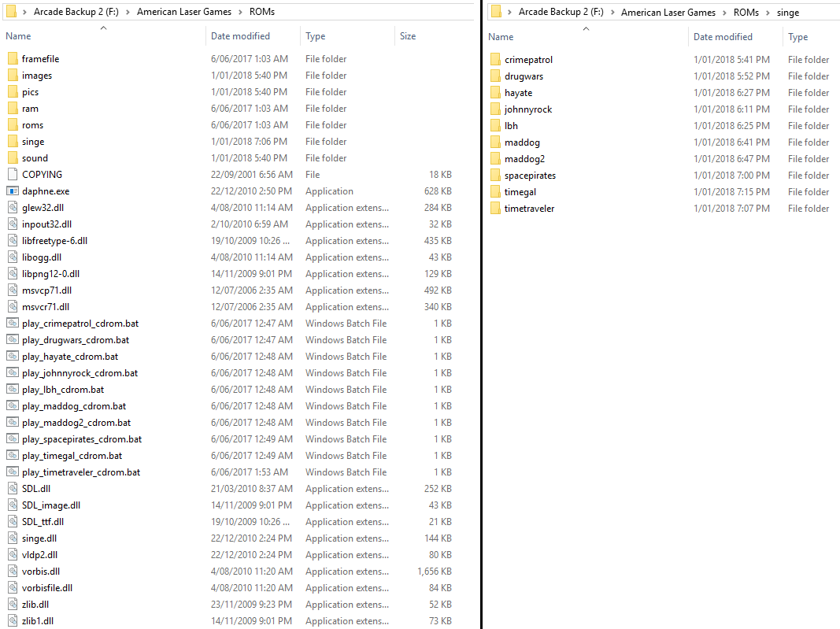Image resolution: width=840 pixels, height=629 pixels.
Task: Click the spacepirates folder icon in the right window
Action: coord(495,176)
